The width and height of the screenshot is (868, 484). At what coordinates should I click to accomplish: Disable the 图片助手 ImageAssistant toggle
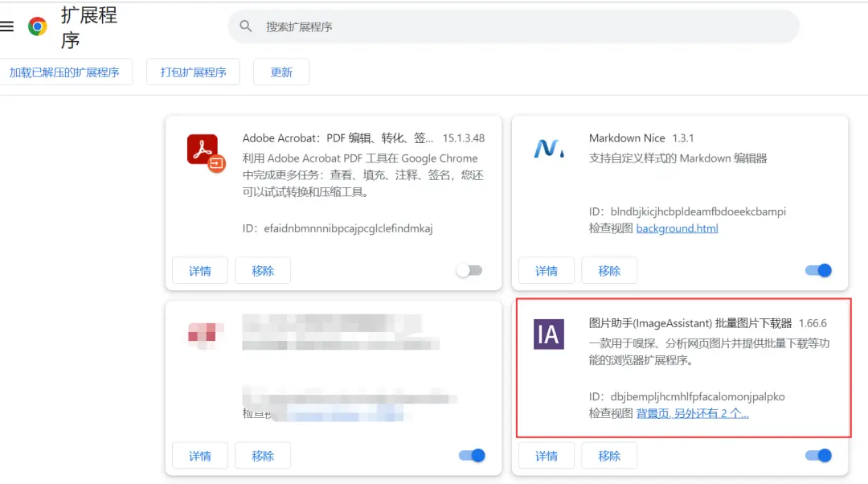[x=818, y=455]
